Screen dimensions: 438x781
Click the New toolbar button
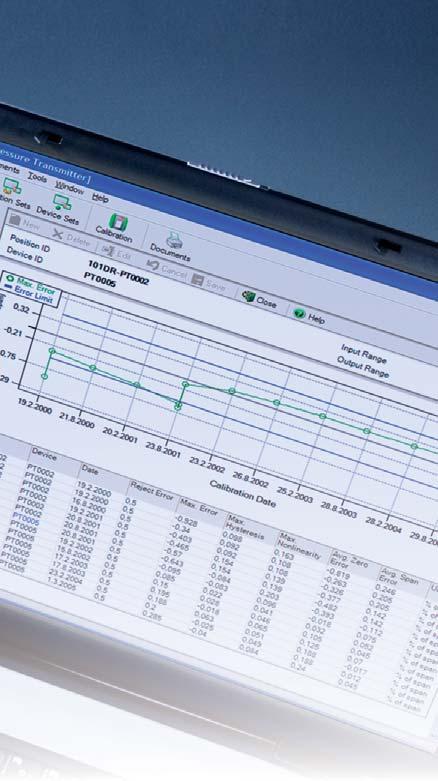pos(25,223)
